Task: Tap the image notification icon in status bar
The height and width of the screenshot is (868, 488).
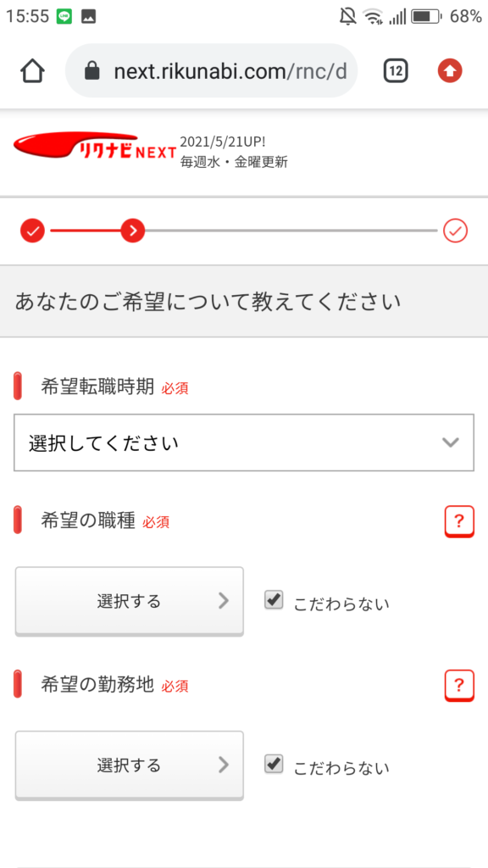Action: (x=88, y=17)
